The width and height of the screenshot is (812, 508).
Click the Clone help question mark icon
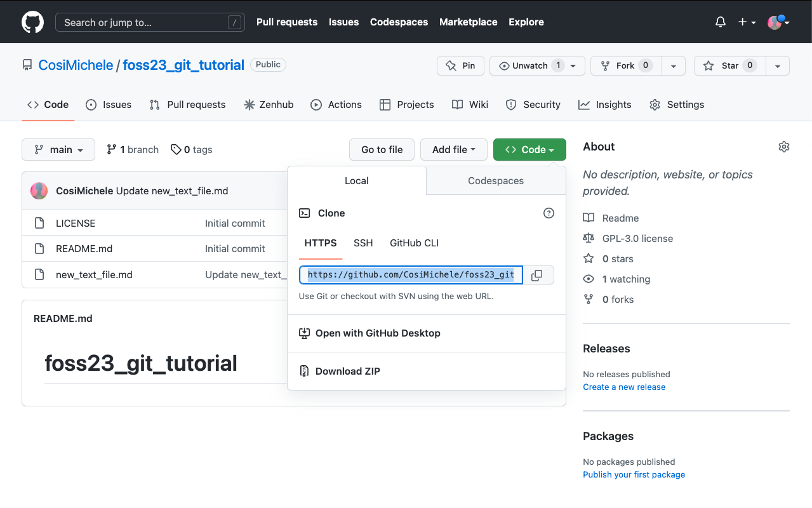point(549,213)
